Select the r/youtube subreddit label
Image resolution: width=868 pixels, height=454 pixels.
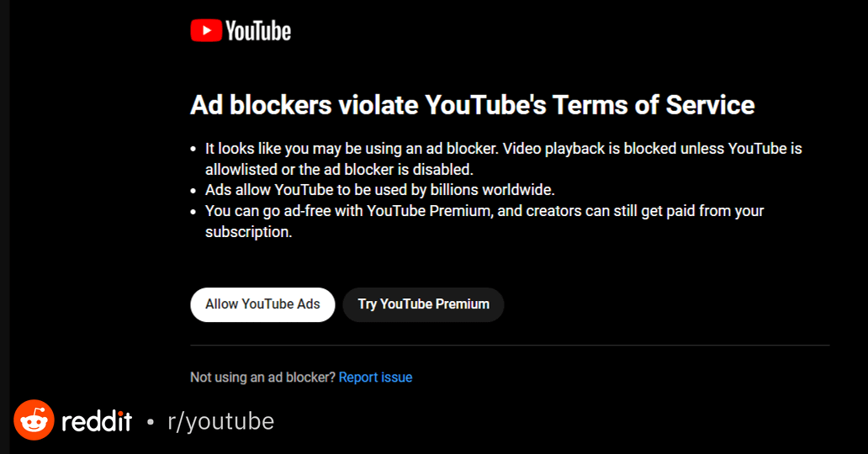(x=221, y=421)
